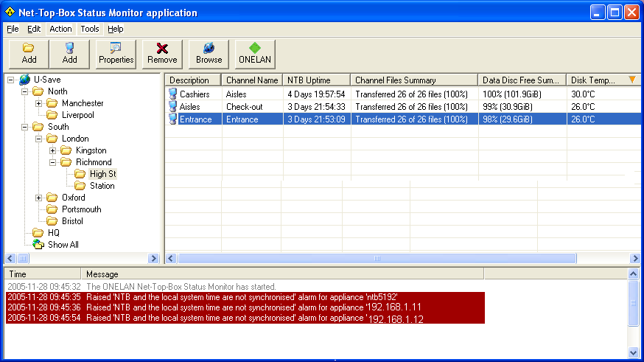The height and width of the screenshot is (362, 644).
Task: Select the Station folder in tree
Action: pyautogui.click(x=102, y=186)
